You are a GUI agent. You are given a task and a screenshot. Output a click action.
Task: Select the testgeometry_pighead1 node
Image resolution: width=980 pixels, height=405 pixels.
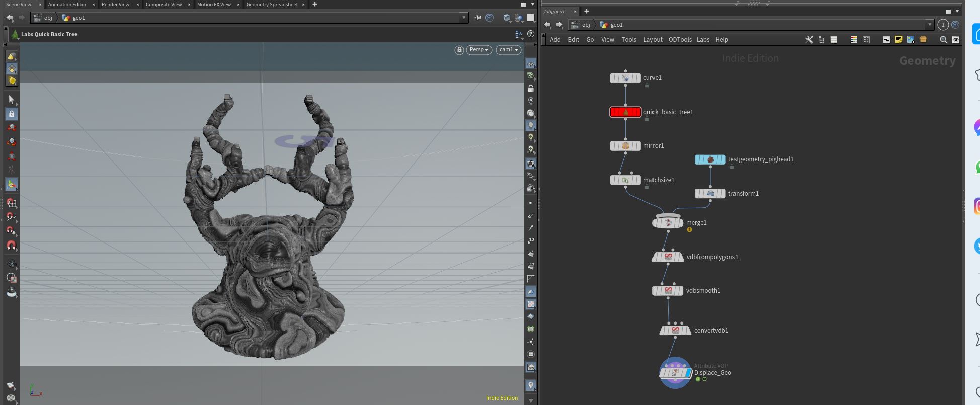(x=710, y=159)
